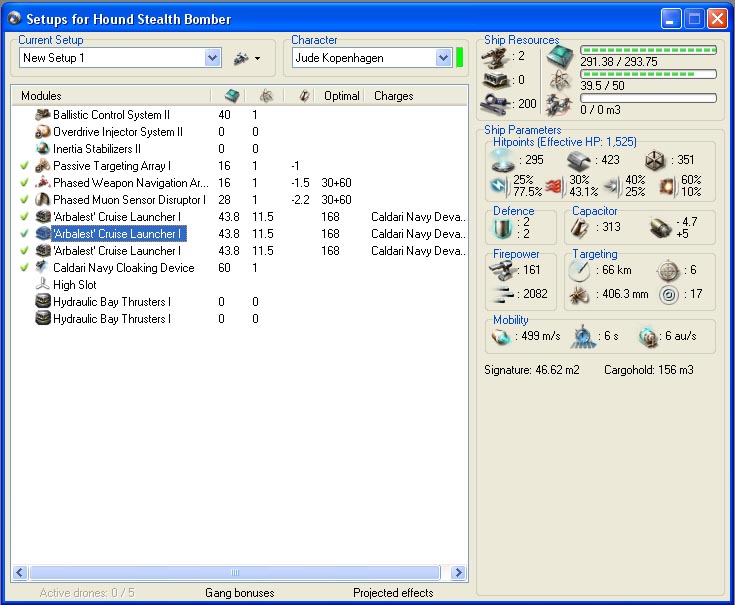
Task: Toggle highlighted 'Arbalest' Cruise Launcher I checkmark
Action: coord(24,233)
